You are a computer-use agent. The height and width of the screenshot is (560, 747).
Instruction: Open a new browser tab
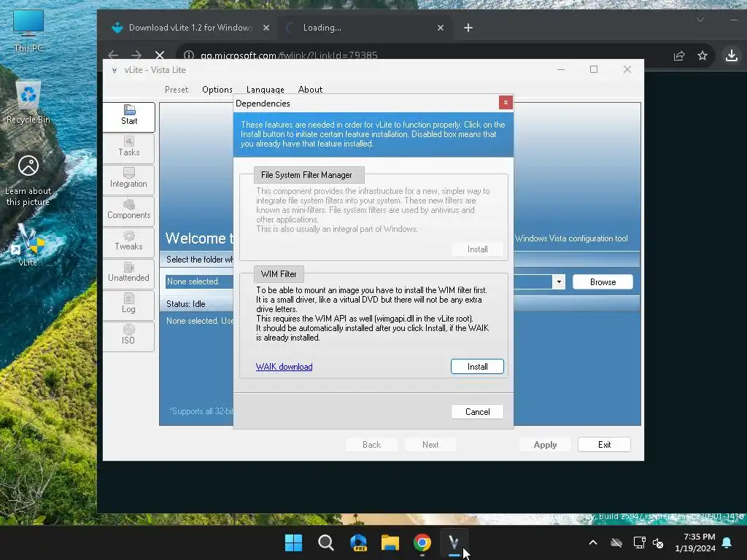coord(468,28)
